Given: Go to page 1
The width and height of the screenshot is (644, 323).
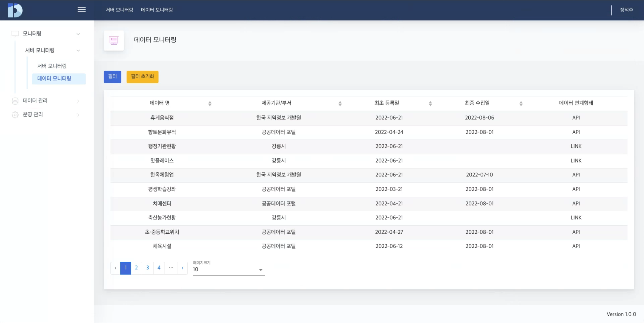Looking at the screenshot, I should [x=126, y=268].
